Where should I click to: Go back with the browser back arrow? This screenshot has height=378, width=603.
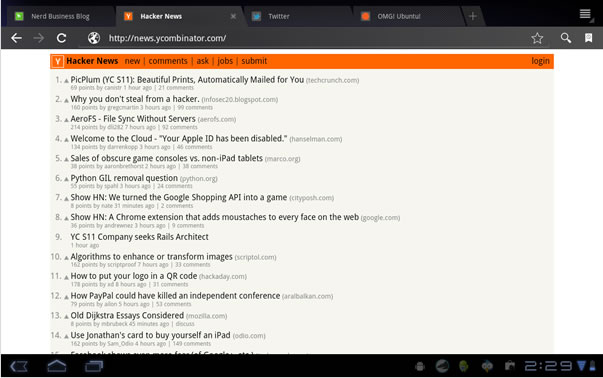[x=16, y=38]
